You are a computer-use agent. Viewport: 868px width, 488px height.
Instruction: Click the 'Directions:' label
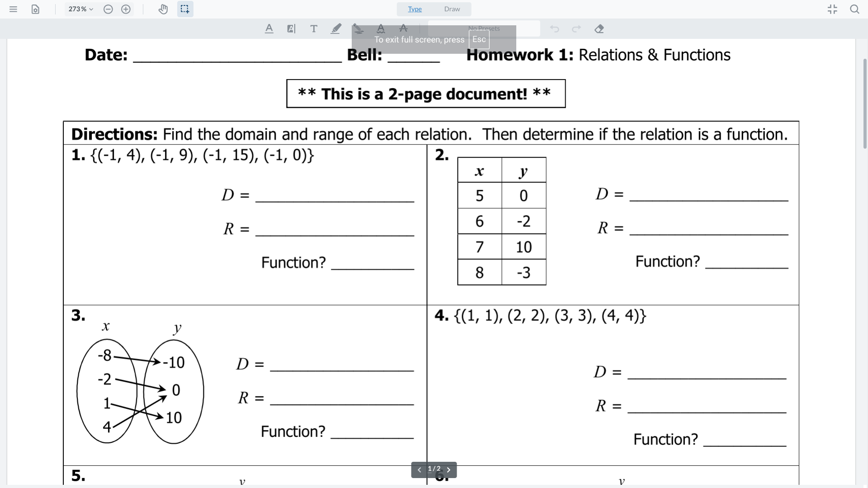pyautogui.click(x=114, y=134)
